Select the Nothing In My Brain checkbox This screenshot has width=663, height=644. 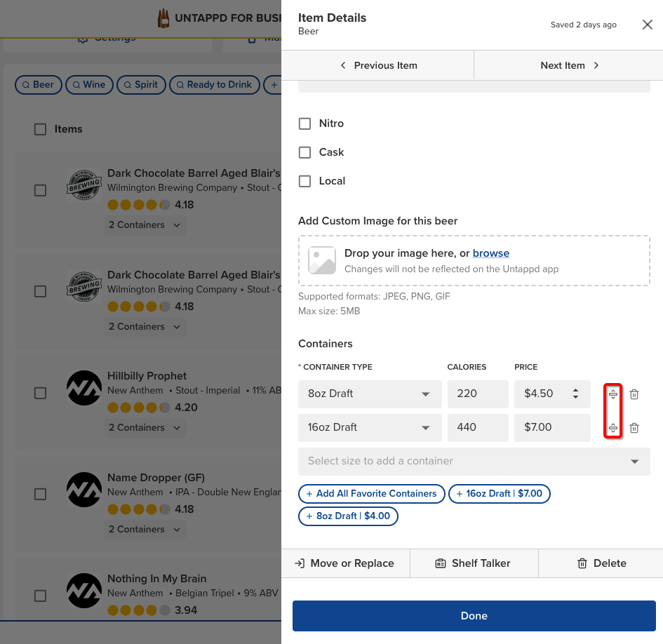(40, 596)
